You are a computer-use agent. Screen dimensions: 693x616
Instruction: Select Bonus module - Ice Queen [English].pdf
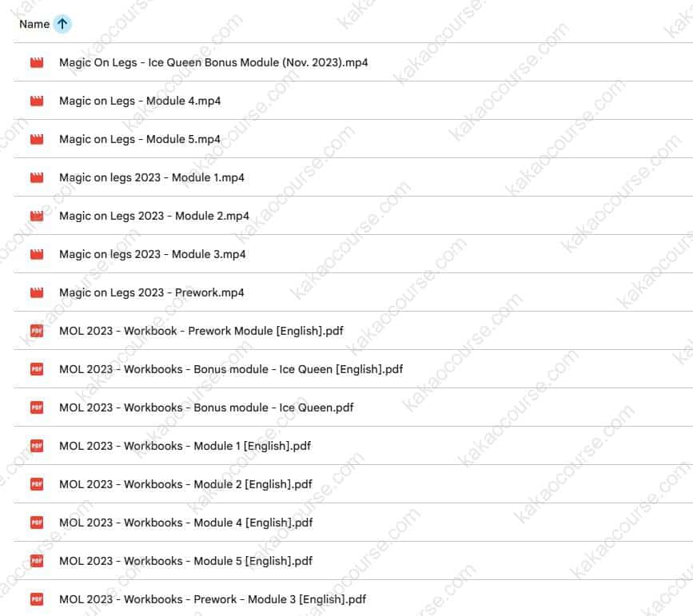[x=231, y=369]
